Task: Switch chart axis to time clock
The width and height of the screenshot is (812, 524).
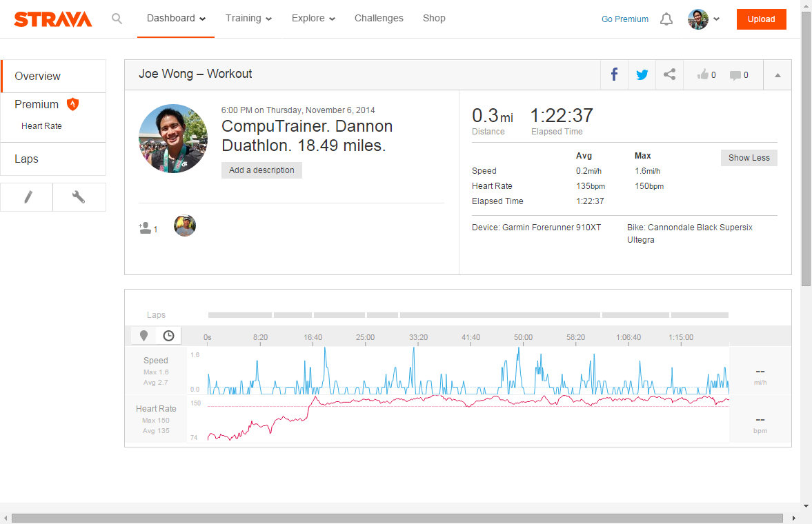Action: point(168,336)
